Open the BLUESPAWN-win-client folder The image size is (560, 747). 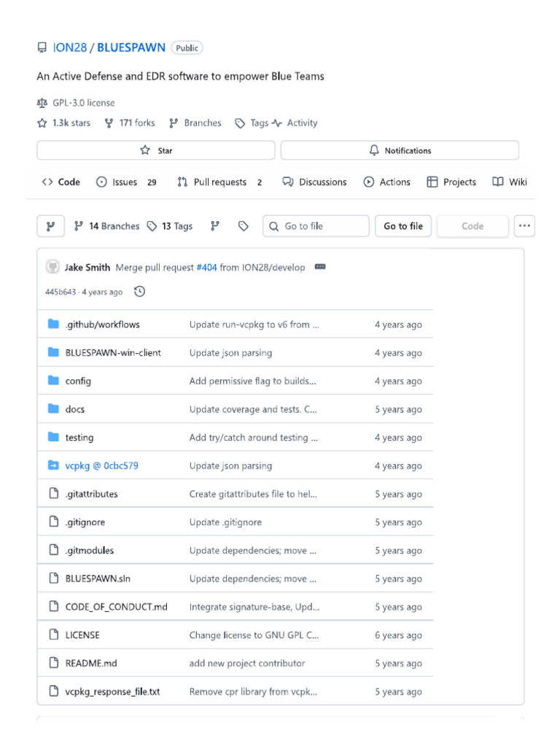click(x=113, y=353)
